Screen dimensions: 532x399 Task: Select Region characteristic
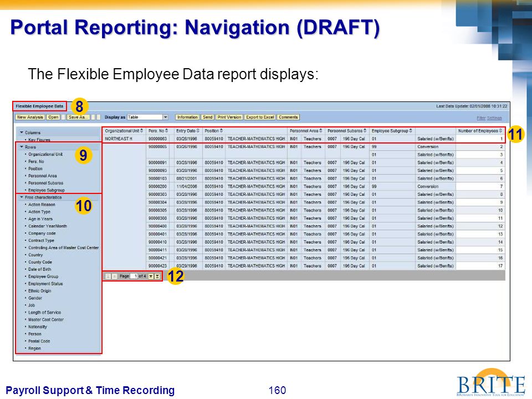pos(34,349)
